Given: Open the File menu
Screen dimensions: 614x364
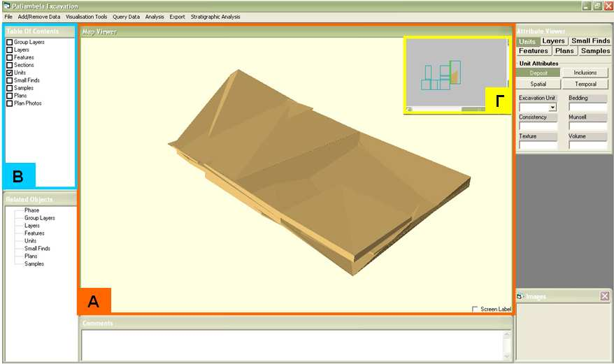Looking at the screenshot, I should pyautogui.click(x=8, y=17).
